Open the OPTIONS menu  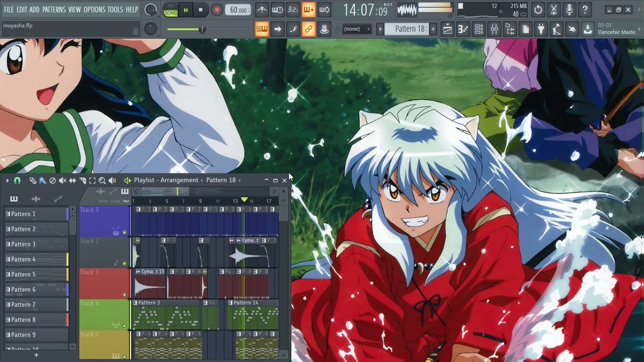pyautogui.click(x=94, y=10)
